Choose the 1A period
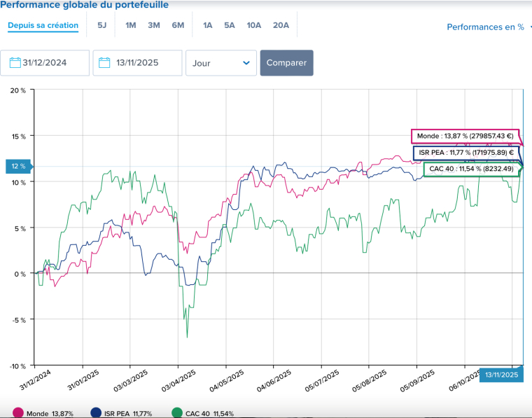 pos(208,25)
